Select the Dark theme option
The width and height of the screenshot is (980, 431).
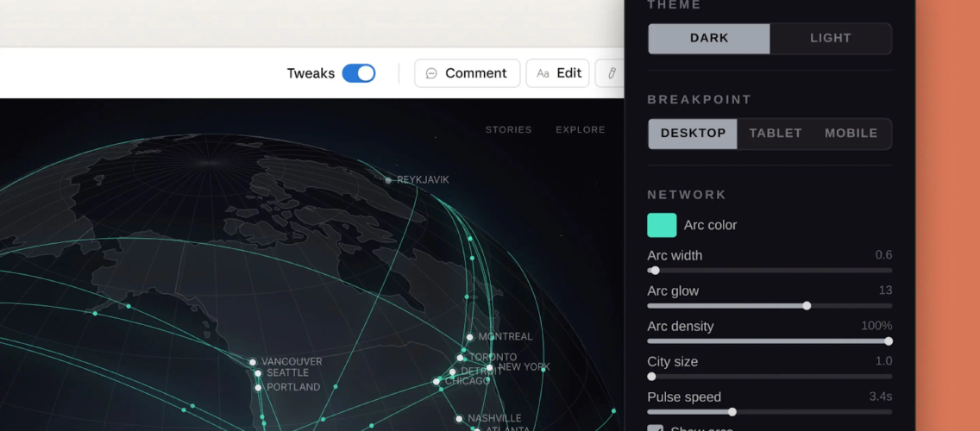coord(709,38)
